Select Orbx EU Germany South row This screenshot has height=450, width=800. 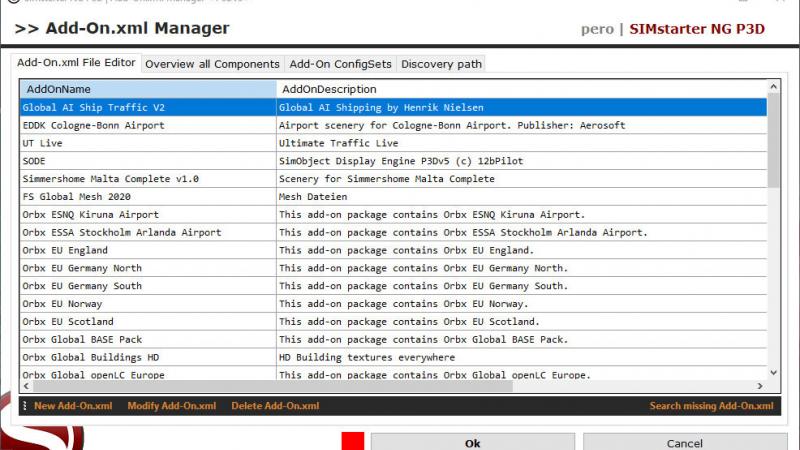pyautogui.click(x=393, y=286)
